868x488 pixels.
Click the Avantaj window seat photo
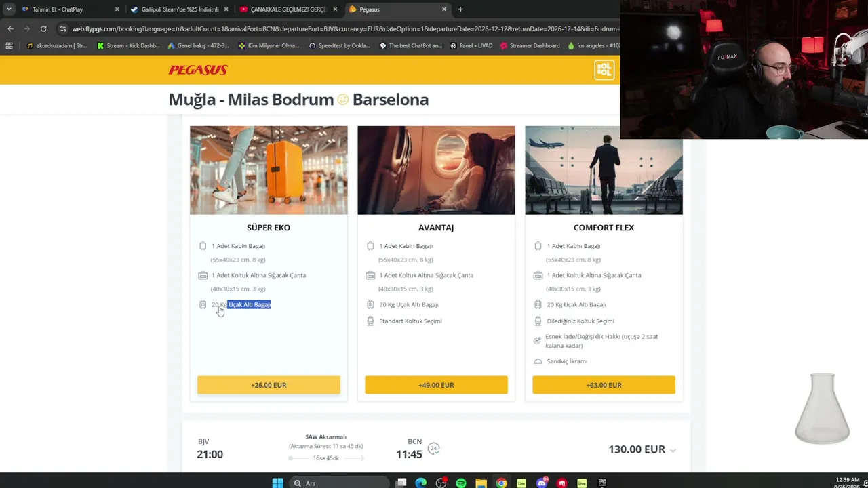pos(436,170)
